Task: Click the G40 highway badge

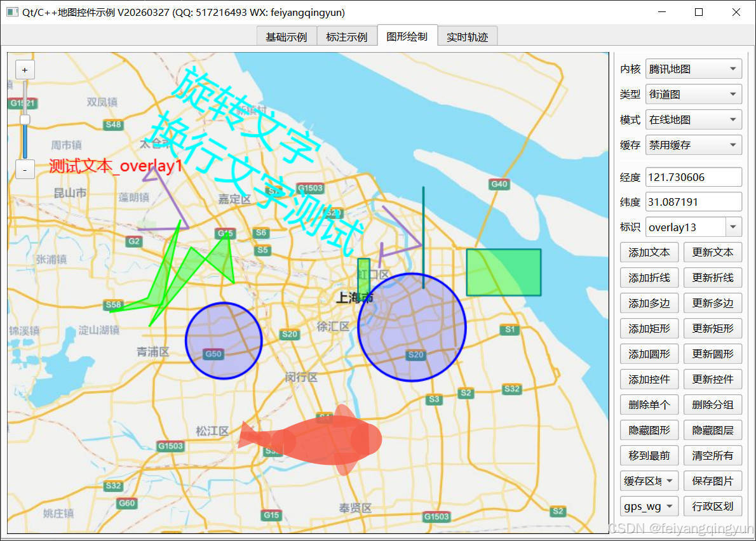Action: (499, 184)
